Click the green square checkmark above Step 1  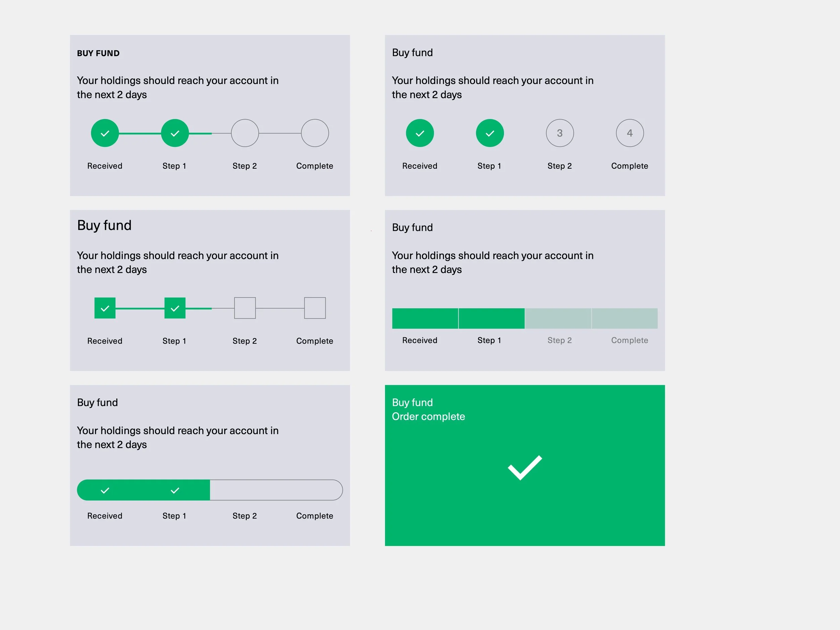click(x=175, y=308)
